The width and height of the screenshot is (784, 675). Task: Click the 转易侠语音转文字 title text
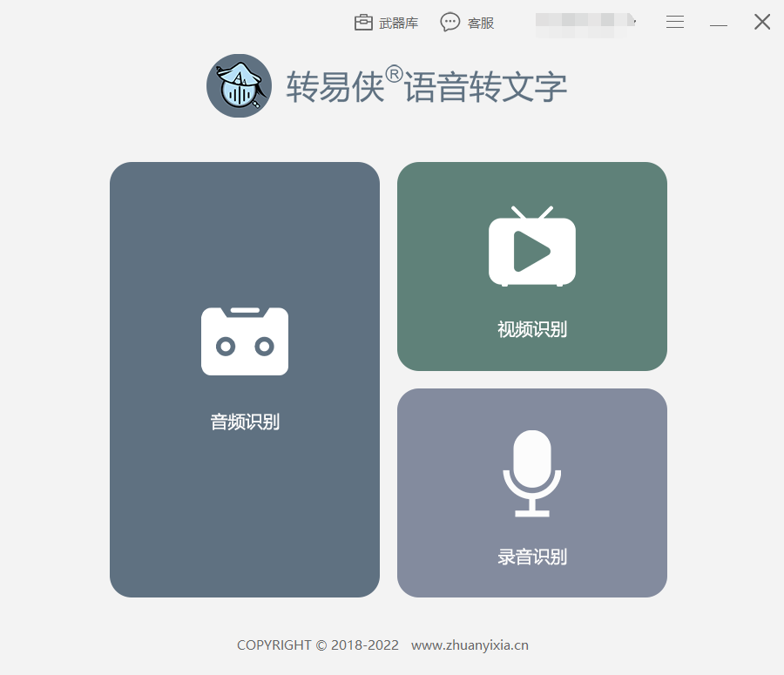pos(427,85)
